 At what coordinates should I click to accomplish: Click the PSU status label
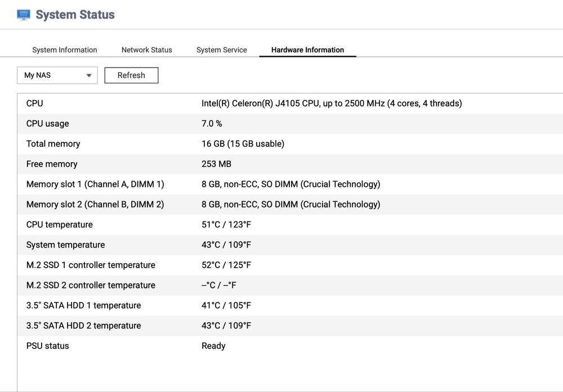(x=47, y=346)
